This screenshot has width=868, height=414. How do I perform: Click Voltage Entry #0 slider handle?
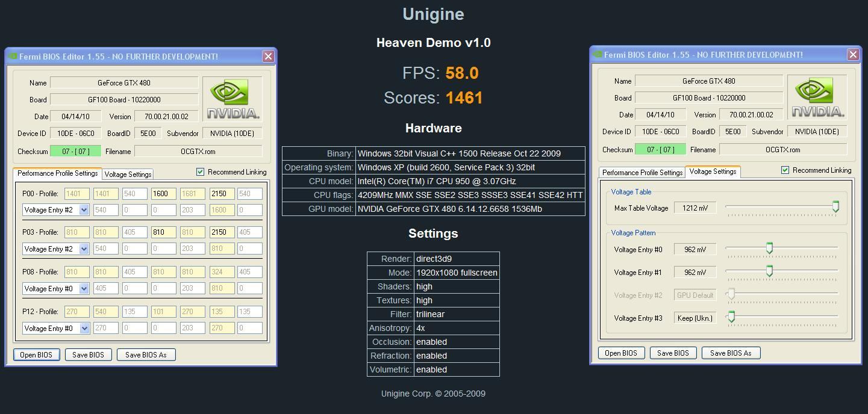click(769, 248)
